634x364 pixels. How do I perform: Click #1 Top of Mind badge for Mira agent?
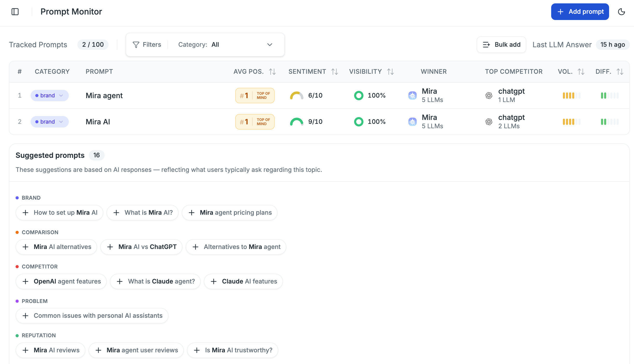[255, 96]
